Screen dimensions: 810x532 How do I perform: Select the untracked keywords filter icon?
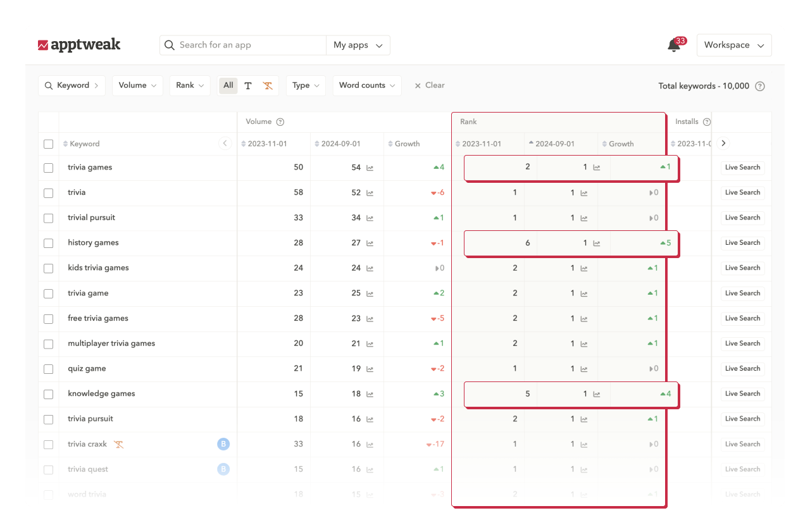point(268,85)
